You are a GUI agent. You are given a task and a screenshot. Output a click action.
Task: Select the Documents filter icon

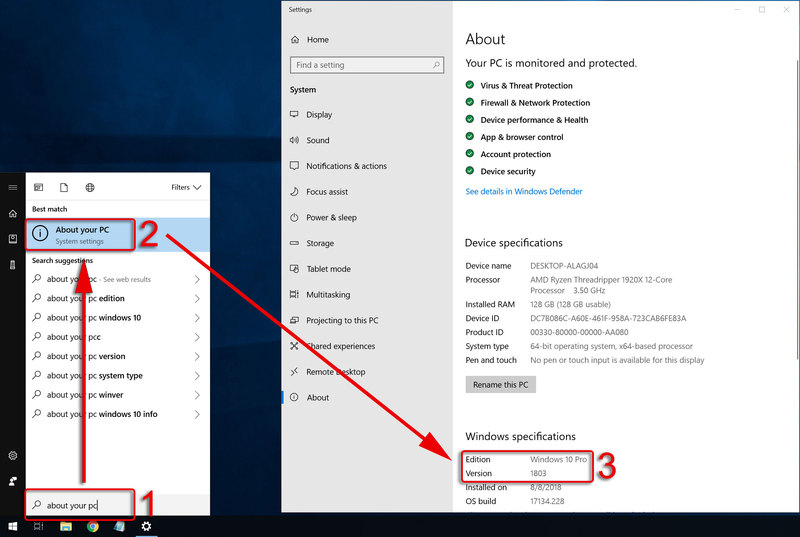[x=64, y=187]
